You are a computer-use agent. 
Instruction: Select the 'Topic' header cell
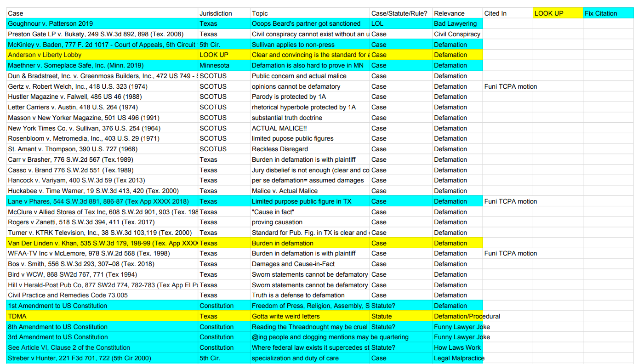pos(310,13)
